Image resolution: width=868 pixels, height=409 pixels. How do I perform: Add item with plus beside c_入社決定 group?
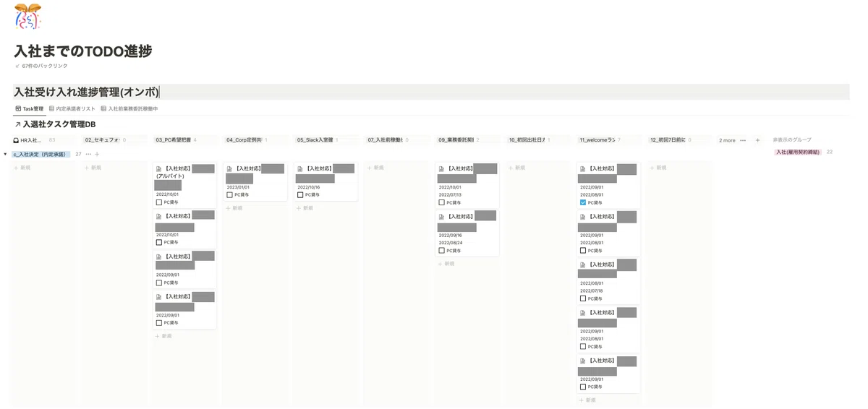click(98, 154)
